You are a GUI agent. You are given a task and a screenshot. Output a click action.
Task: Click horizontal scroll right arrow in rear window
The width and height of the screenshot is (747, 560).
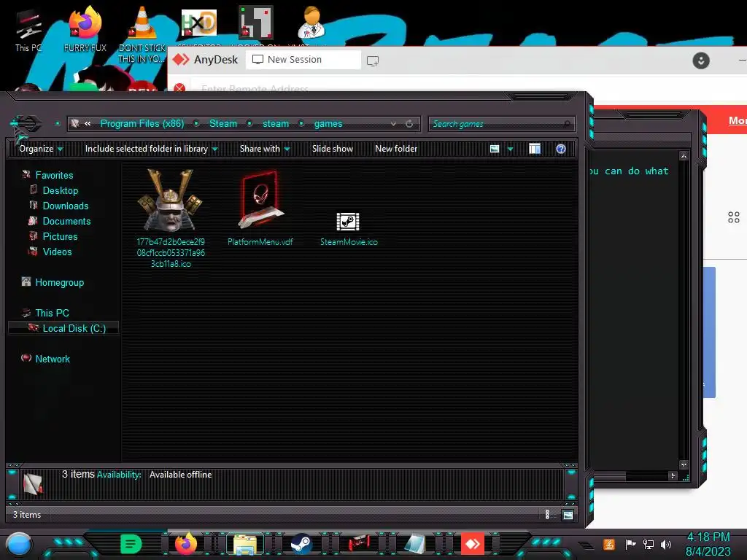click(673, 475)
